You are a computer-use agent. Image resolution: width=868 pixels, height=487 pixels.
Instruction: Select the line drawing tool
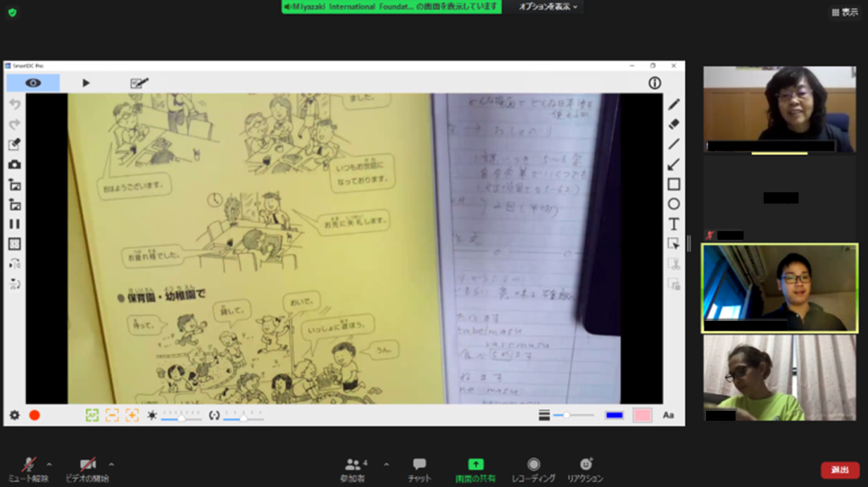click(674, 144)
